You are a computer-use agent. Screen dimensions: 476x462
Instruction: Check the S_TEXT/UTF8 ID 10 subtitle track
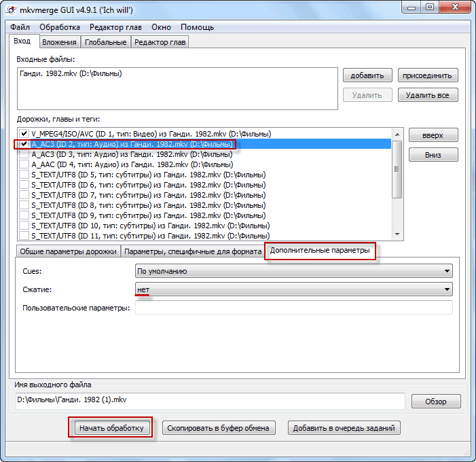coord(24,226)
